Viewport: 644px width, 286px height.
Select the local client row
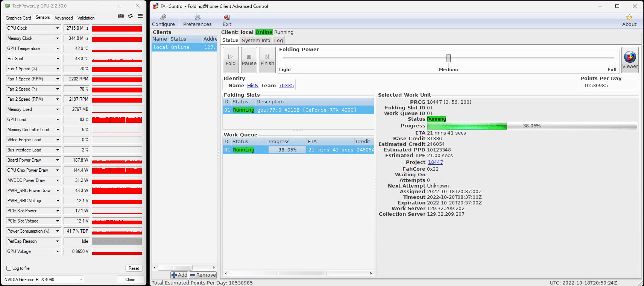point(184,47)
